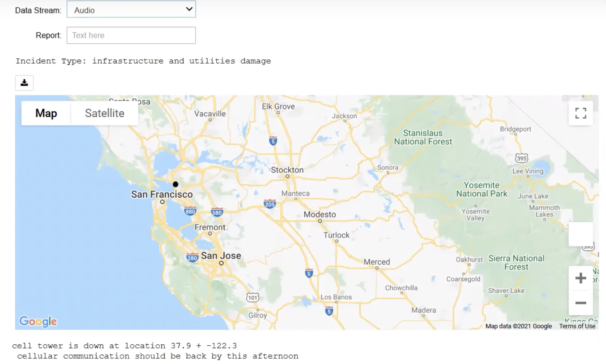This screenshot has width=606, height=364.
Task: Click the I-205 highway shield
Action: click(x=270, y=204)
